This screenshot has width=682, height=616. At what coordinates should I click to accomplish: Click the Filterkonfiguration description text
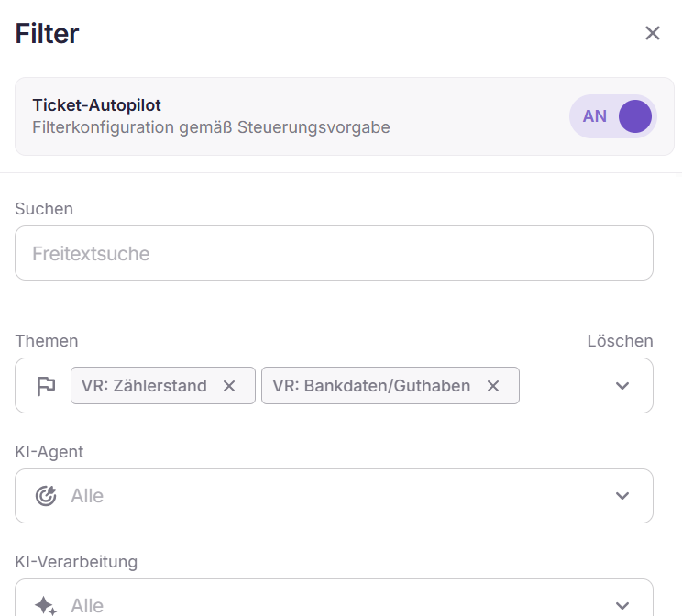click(211, 127)
